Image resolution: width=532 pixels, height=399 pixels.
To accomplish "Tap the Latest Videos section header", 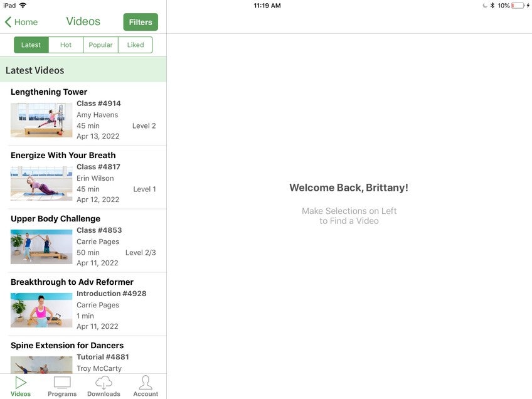I will pyautogui.click(x=35, y=70).
